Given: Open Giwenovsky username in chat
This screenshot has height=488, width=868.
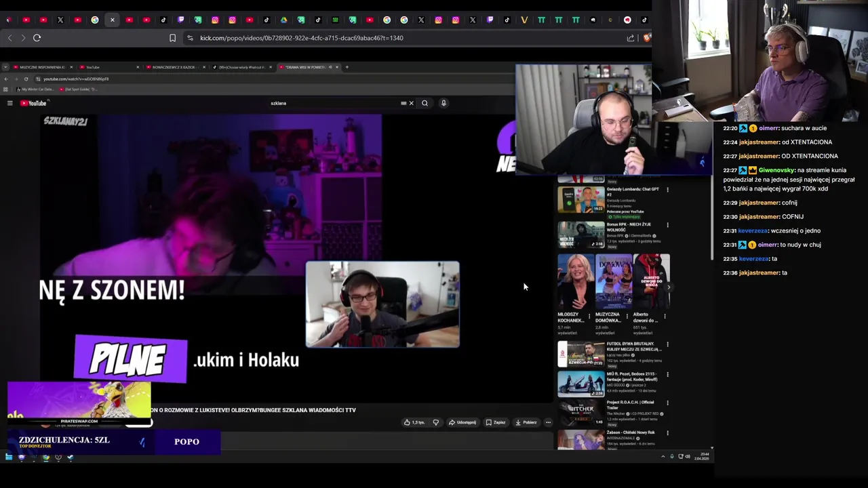Looking at the screenshot, I should tap(776, 170).
